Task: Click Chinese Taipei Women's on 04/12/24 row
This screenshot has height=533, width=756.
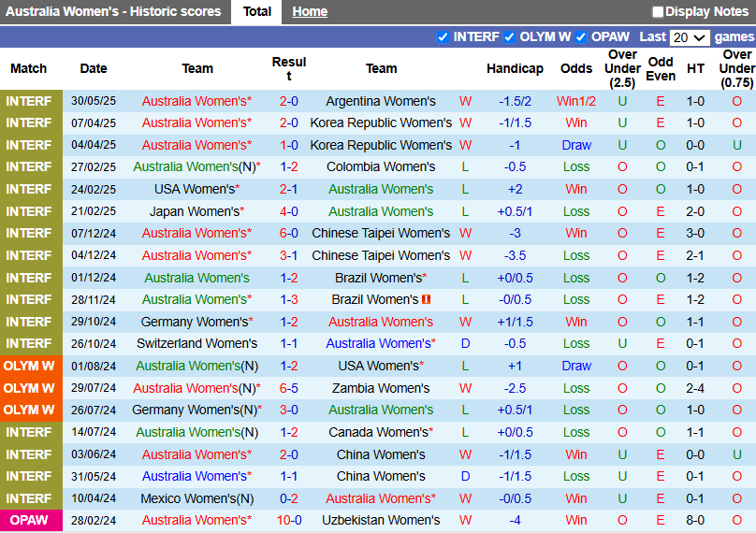Action: click(381, 255)
